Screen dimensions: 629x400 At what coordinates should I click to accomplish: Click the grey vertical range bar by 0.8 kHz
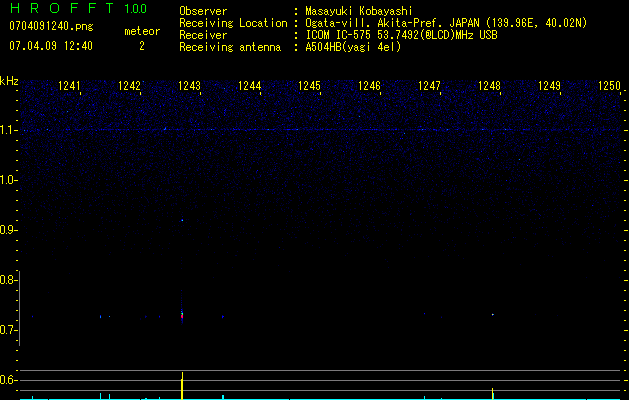(19, 308)
